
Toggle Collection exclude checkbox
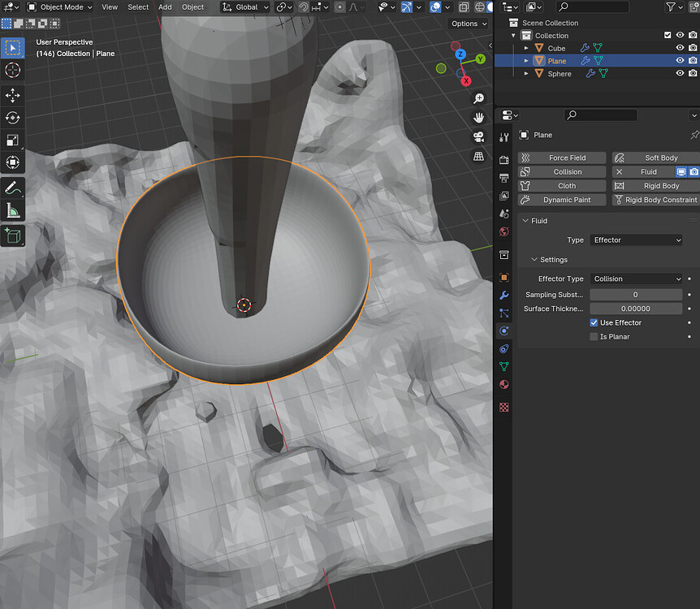coord(668,35)
